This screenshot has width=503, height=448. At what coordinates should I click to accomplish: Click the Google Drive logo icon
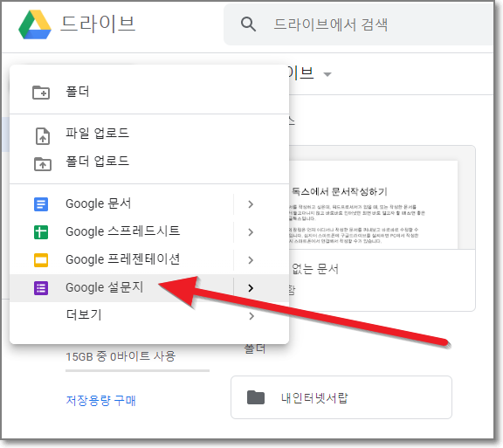click(x=35, y=24)
